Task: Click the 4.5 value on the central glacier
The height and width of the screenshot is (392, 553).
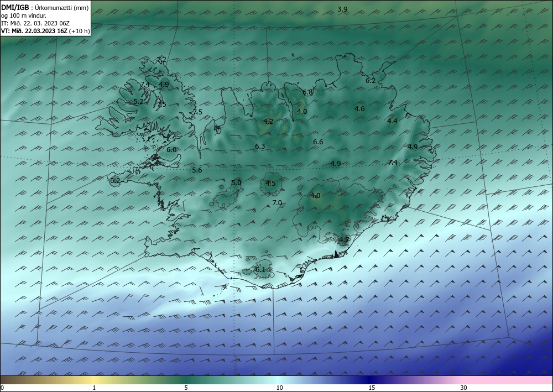Action: coord(270,184)
